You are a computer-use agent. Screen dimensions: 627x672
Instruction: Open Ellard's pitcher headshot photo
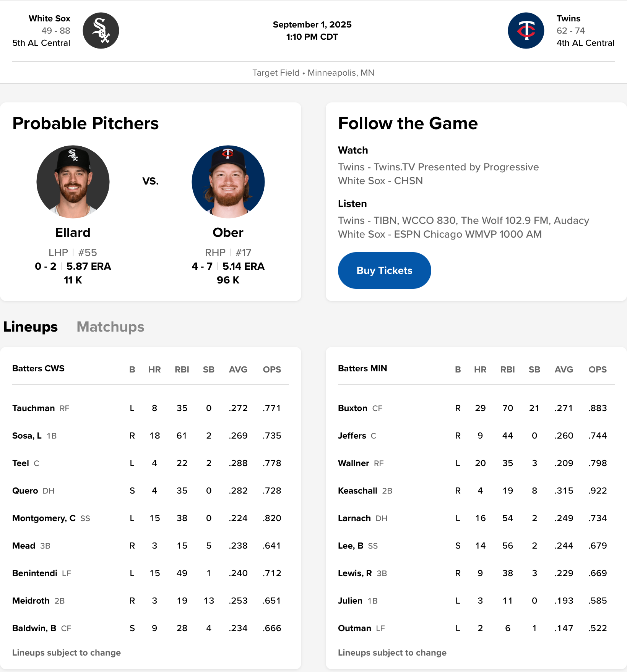coord(73,182)
